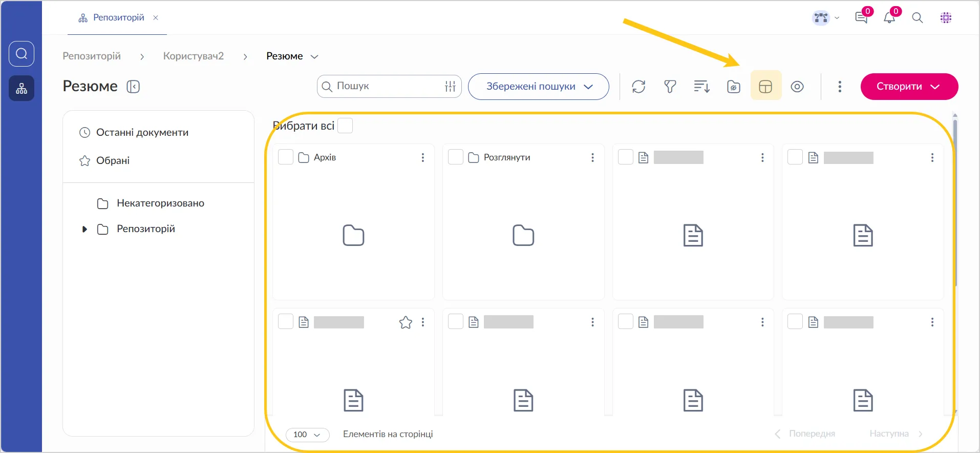
Task: Click the refresh icon in toolbar
Action: (638, 87)
